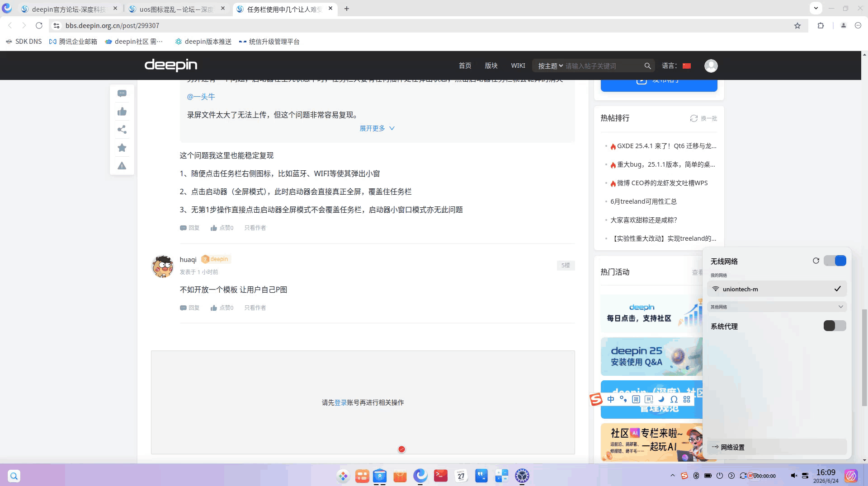The image size is (868, 486).
Task: Reload the page with the browser refresh button
Action: pyautogui.click(x=39, y=26)
